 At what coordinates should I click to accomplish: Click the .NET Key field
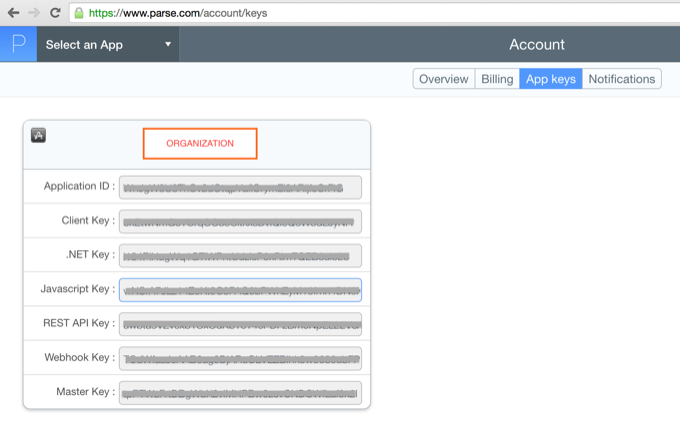click(x=240, y=255)
